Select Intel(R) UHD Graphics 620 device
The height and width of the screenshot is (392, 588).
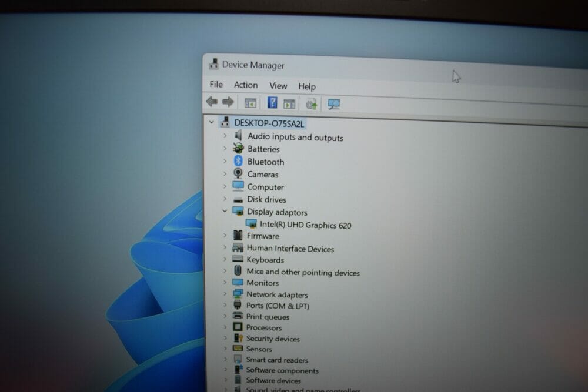coord(306,225)
